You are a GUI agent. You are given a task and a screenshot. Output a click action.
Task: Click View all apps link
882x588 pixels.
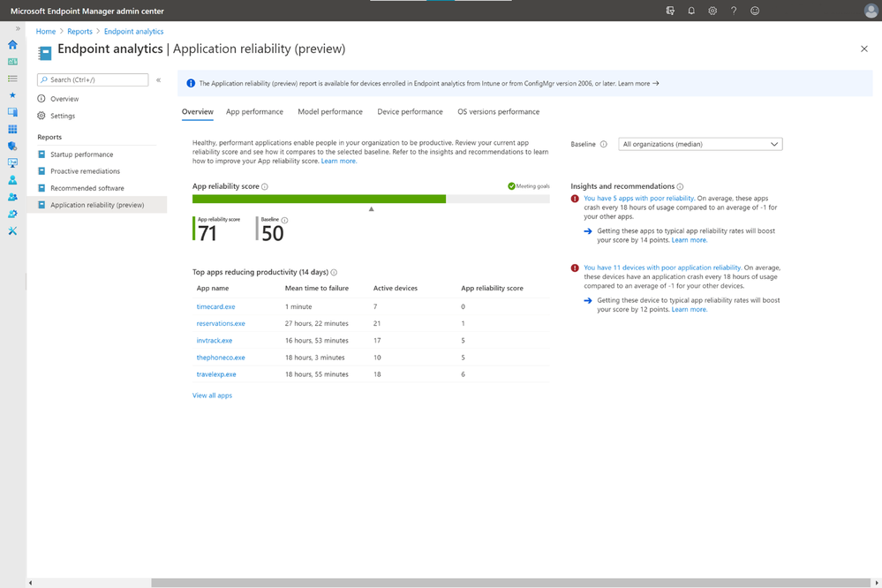point(212,396)
